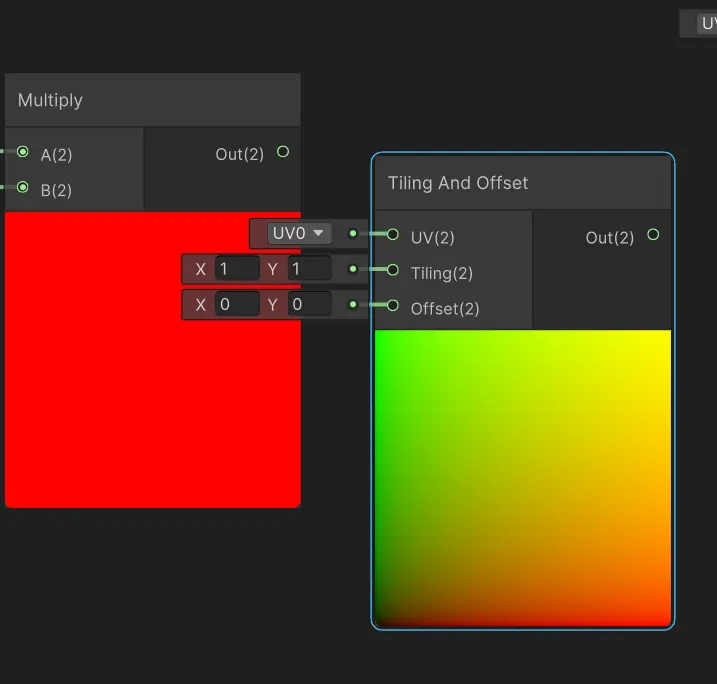This screenshot has height=684, width=717.
Task: Click the UV(2) label text
Action: coord(433,238)
